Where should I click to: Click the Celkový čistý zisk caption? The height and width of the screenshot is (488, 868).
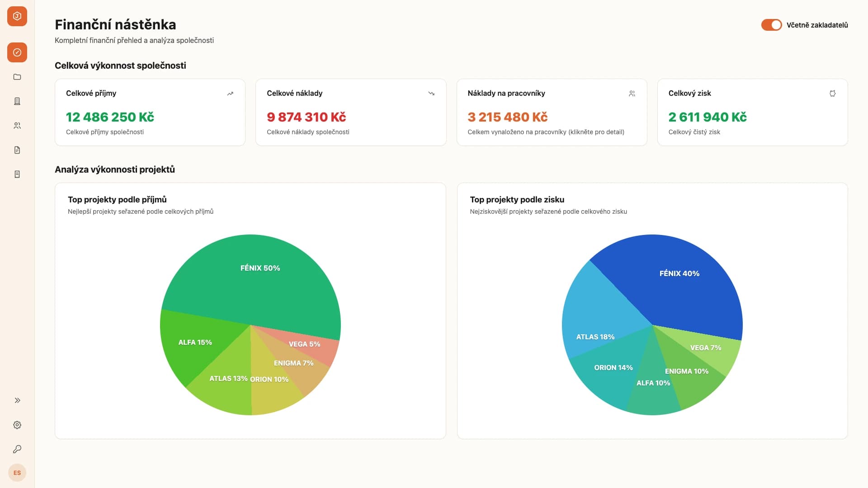tap(694, 132)
